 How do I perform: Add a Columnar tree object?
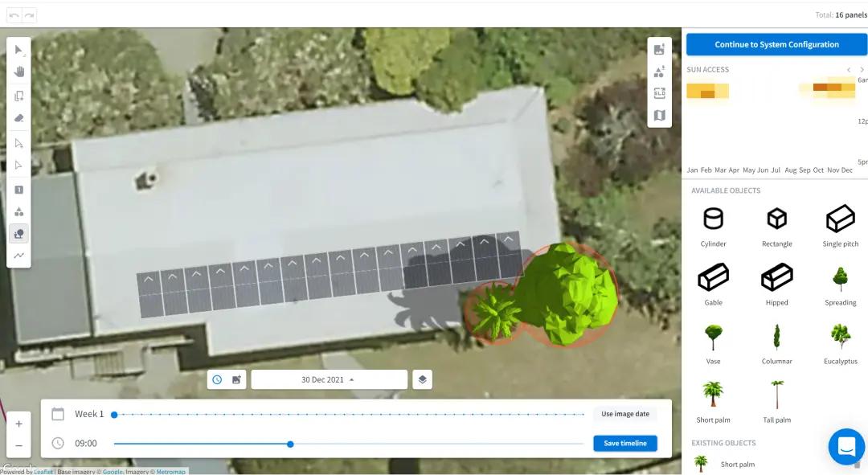776,343
